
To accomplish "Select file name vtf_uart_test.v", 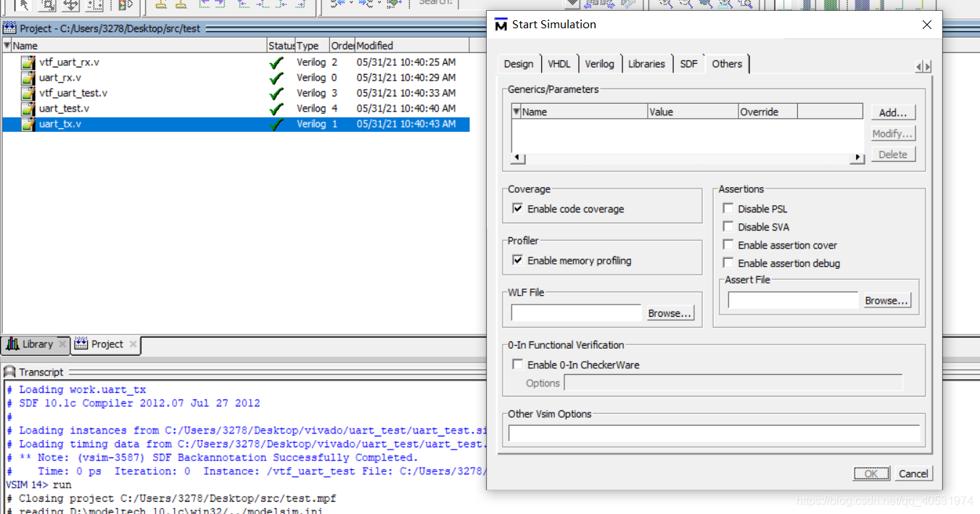I will tap(73, 93).
